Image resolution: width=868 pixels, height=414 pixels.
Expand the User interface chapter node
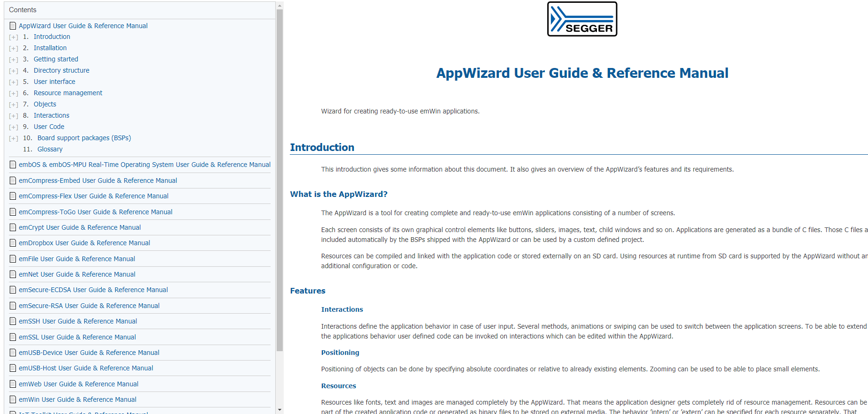14,82
